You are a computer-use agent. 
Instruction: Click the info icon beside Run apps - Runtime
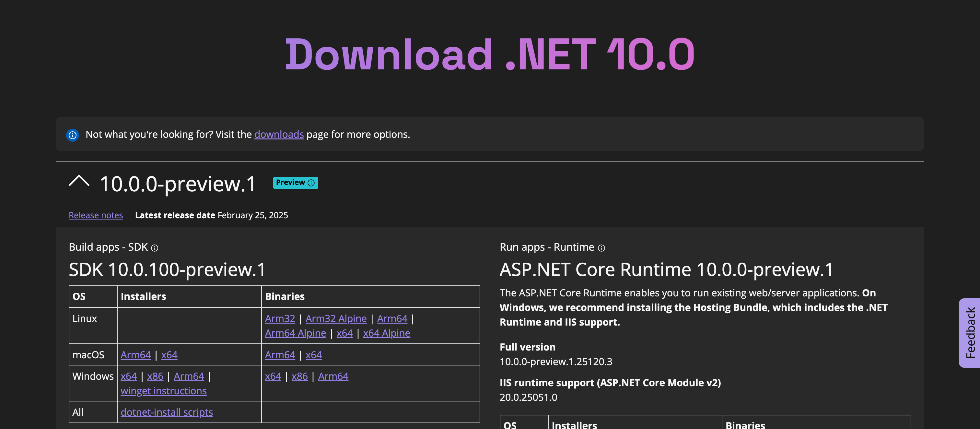click(x=601, y=248)
